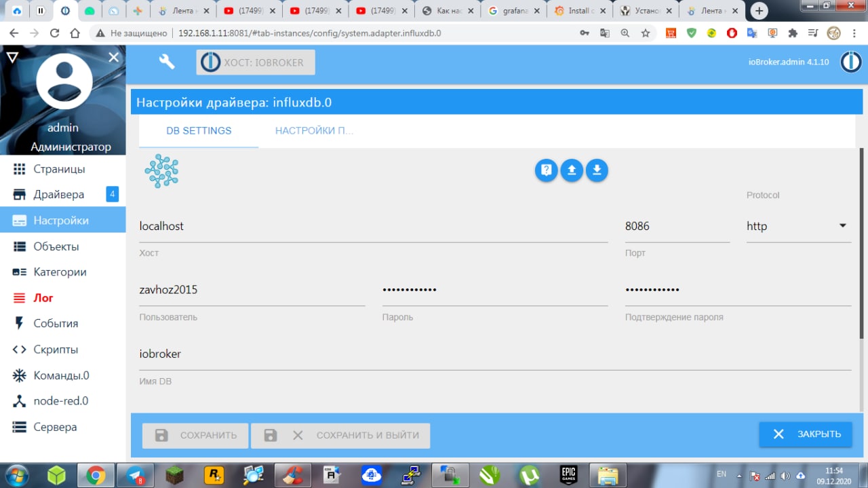Switch to the grafana Google search tab
The width and height of the screenshot is (868, 488).
click(513, 11)
